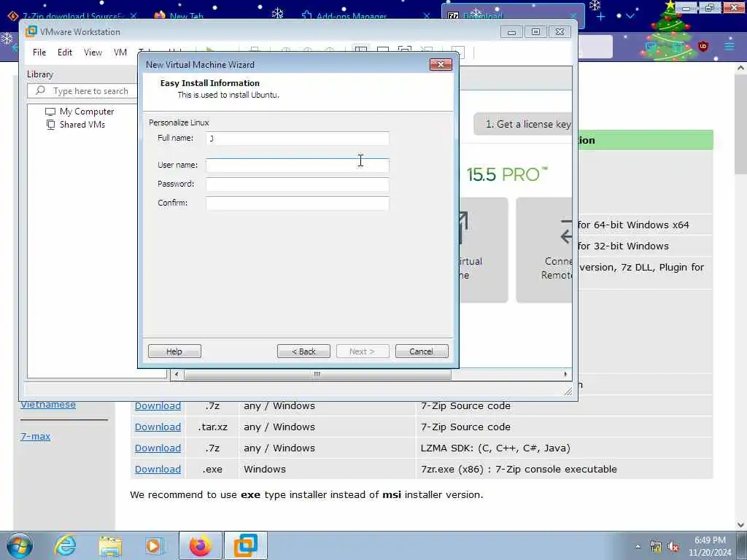This screenshot has width=747, height=560.
Task: Open the File menu in VMware
Action: (x=39, y=52)
